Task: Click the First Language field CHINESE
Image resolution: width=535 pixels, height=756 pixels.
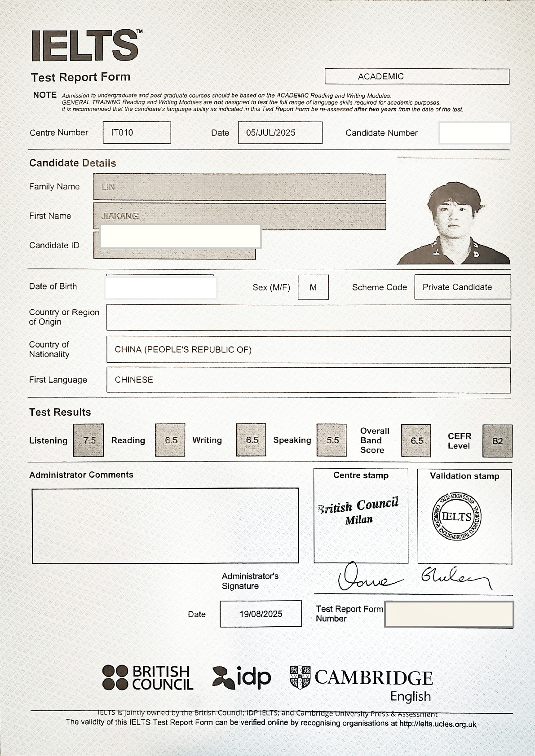Action: click(309, 380)
